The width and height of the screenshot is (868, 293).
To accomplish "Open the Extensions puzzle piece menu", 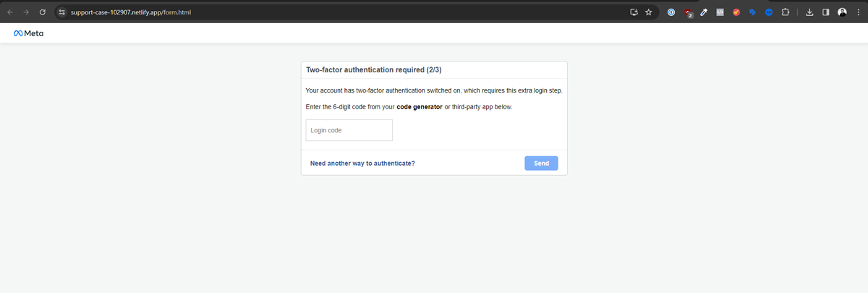I will click(785, 12).
